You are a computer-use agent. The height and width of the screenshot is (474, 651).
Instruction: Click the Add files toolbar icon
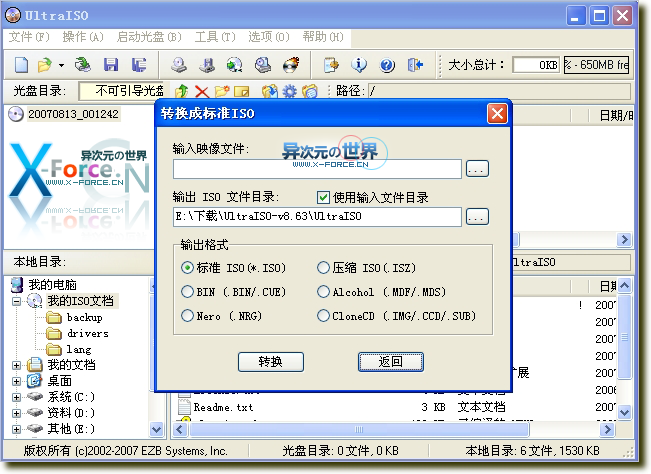coord(331,65)
